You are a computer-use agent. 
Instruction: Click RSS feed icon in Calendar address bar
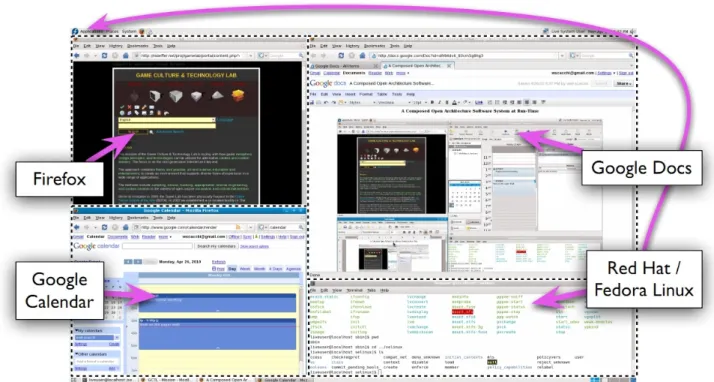238,227
